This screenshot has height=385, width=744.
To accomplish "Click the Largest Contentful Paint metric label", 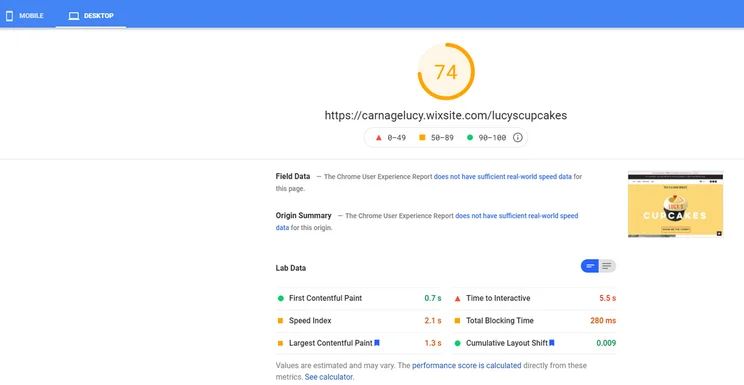I will (x=331, y=343).
